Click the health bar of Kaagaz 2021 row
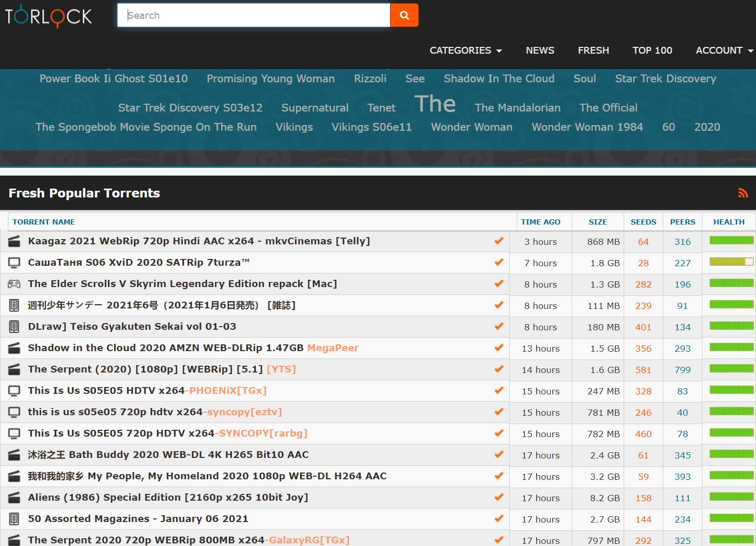 coord(732,240)
